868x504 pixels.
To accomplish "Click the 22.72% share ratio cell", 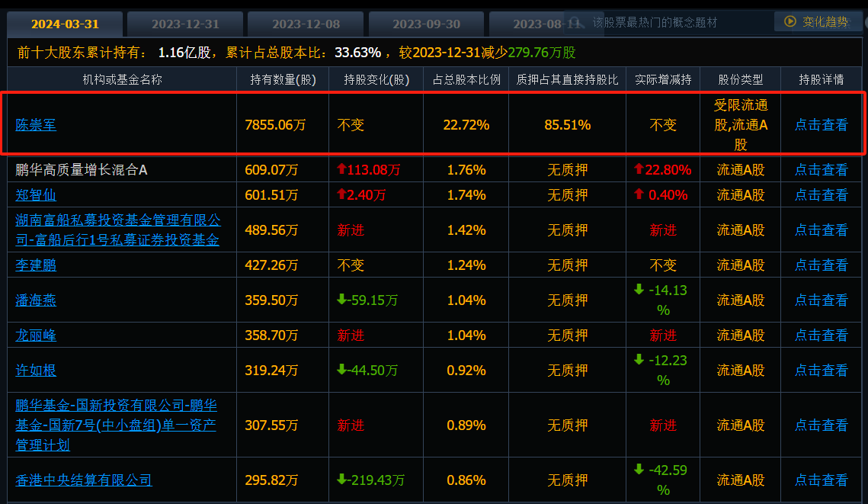I will (x=466, y=124).
